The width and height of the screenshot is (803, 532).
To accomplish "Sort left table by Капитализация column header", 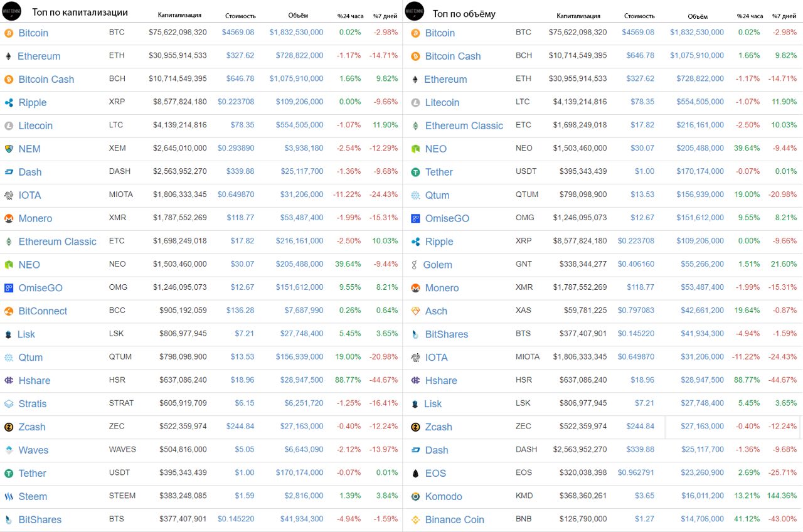I will coord(179,15).
